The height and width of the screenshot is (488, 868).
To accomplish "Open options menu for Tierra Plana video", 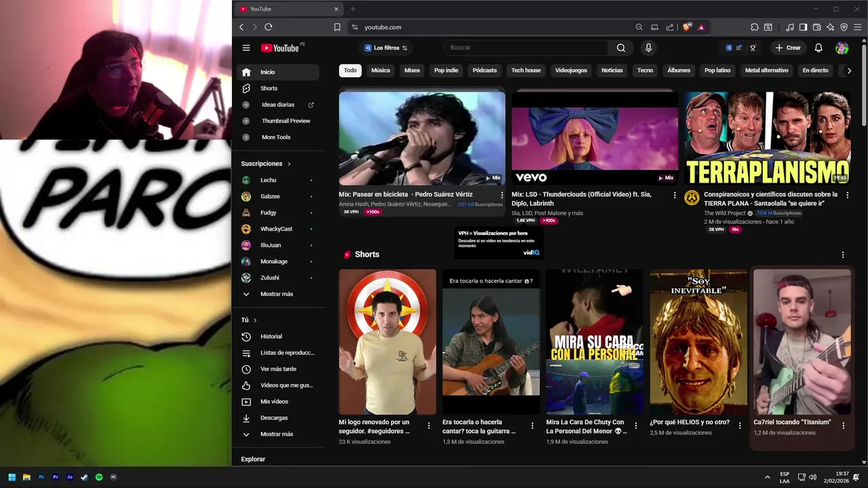I will click(x=847, y=195).
